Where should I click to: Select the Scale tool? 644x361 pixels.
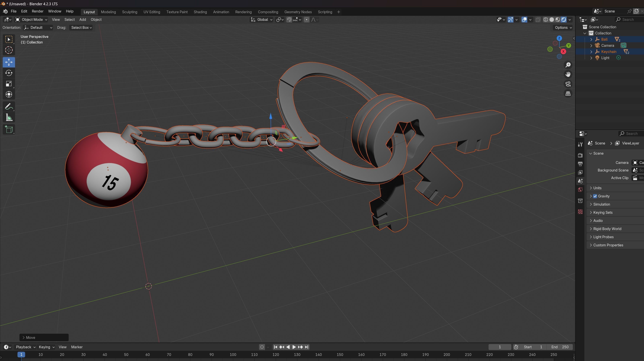(9, 84)
